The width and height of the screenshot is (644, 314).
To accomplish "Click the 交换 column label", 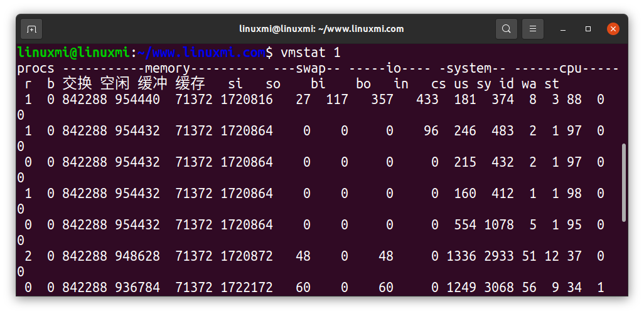I will pyautogui.click(x=77, y=83).
